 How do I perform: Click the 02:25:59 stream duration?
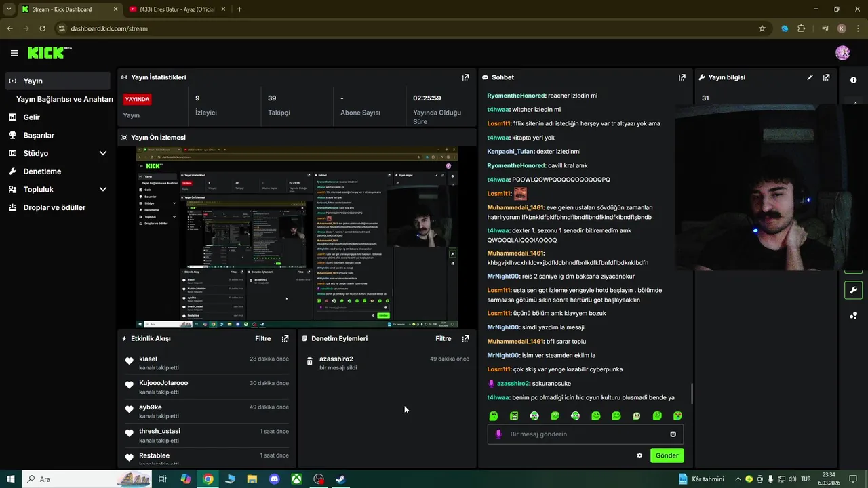tap(427, 98)
